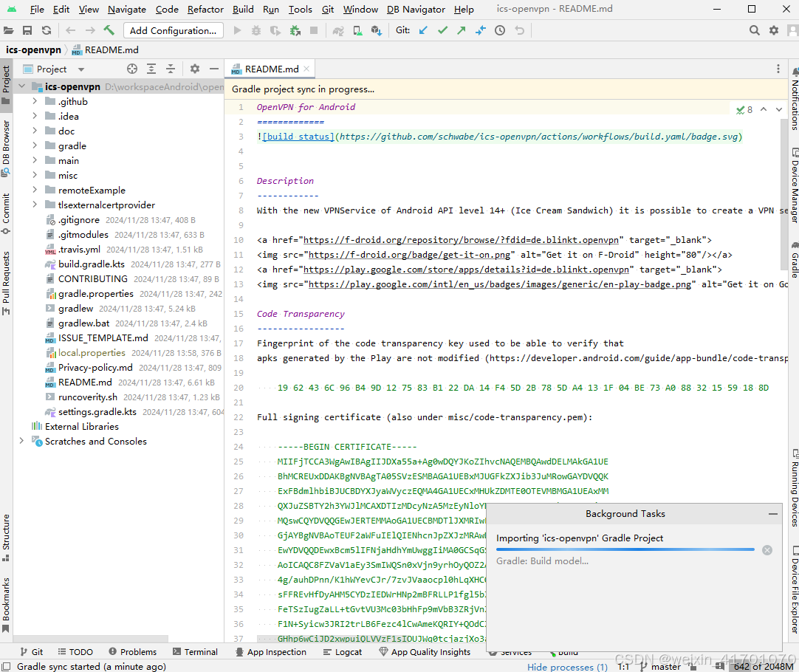Open the Problems tool window
Image resolution: width=799 pixels, height=672 pixels.
tap(132, 652)
